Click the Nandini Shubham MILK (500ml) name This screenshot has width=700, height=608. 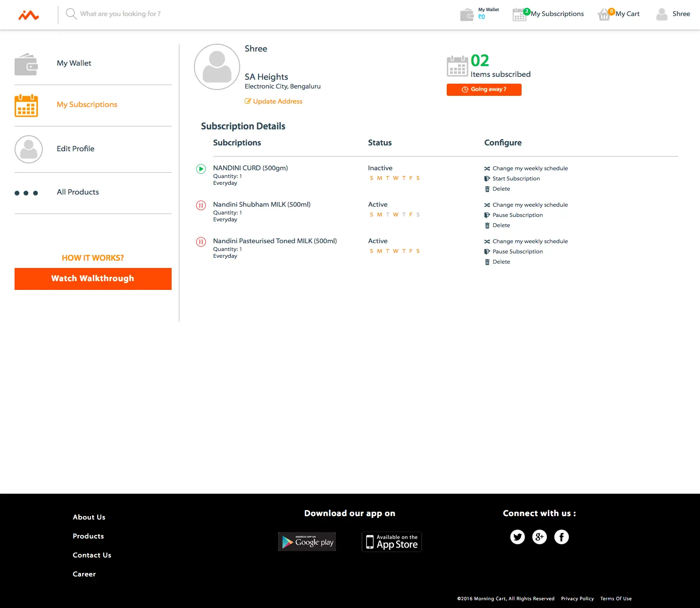click(x=262, y=204)
